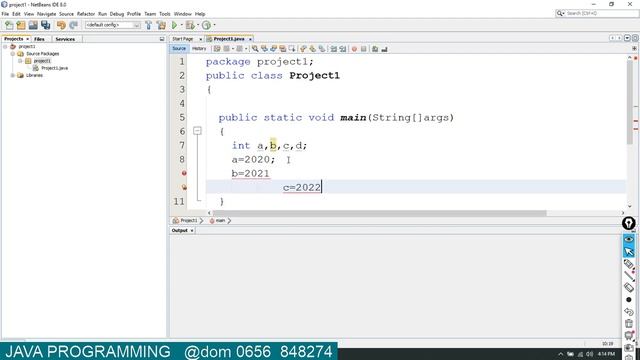
Task: Collapse the Source Packages tree node
Action: [x=13, y=54]
